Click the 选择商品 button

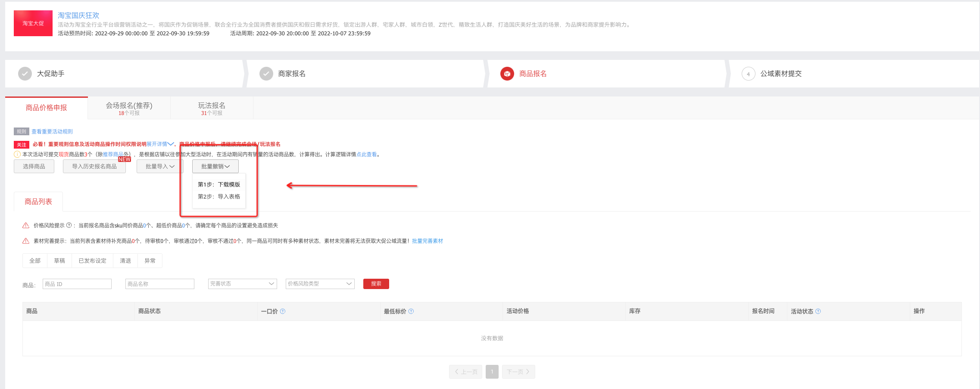click(34, 166)
